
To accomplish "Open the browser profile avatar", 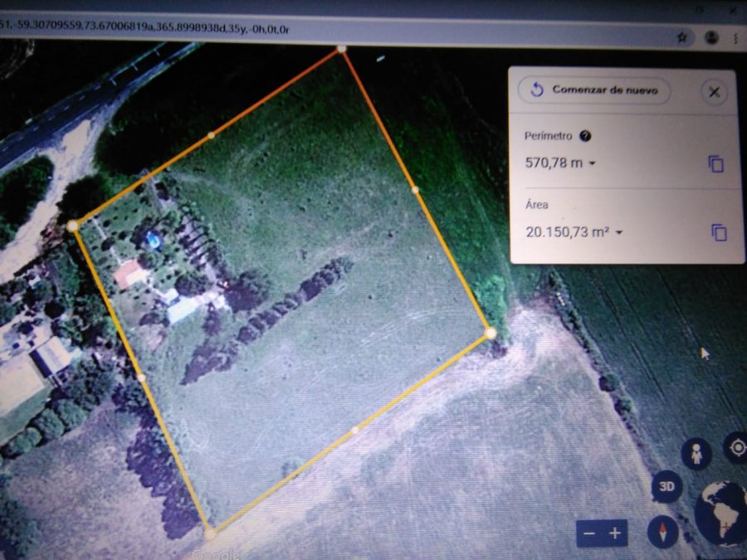I will coord(711,37).
